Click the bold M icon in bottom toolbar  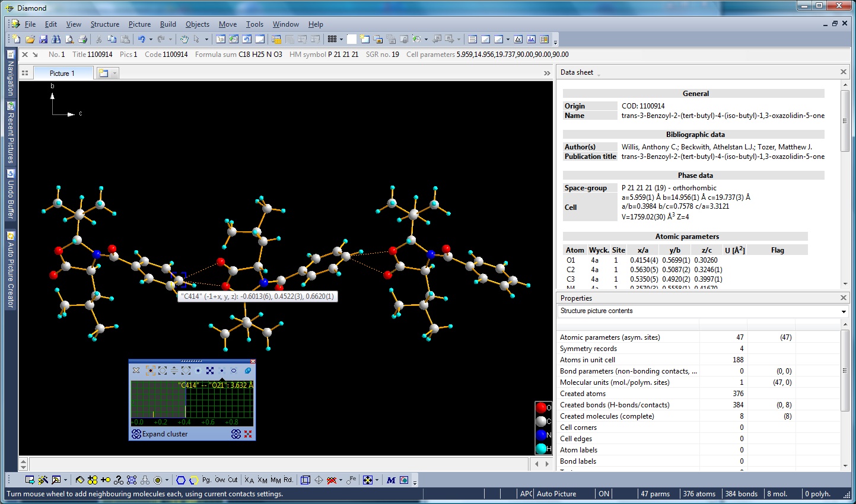[391, 480]
